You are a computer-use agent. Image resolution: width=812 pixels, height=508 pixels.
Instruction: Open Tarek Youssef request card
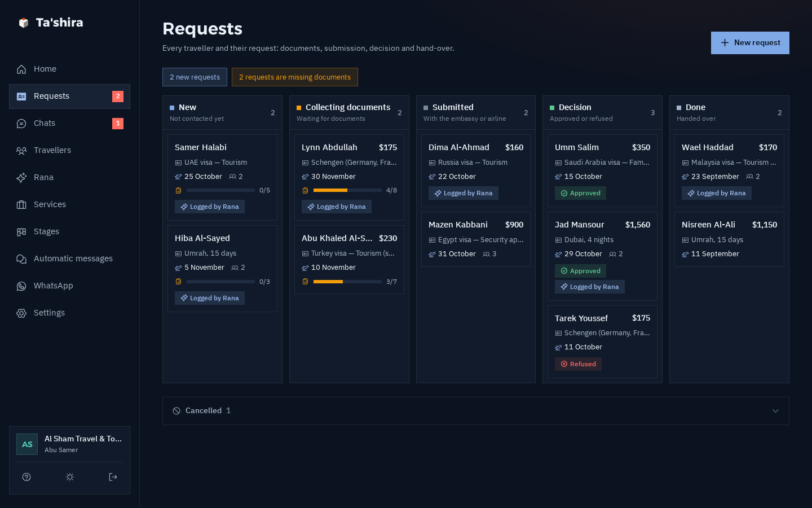tap(602, 341)
